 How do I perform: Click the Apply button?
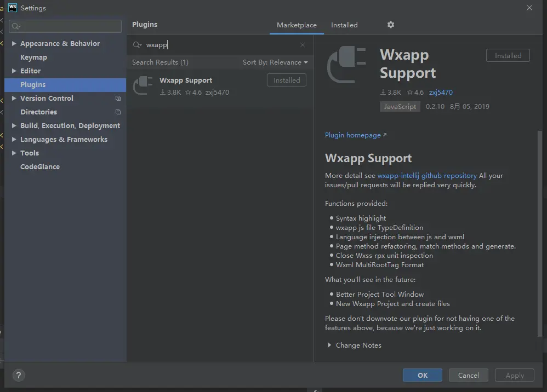(515, 375)
